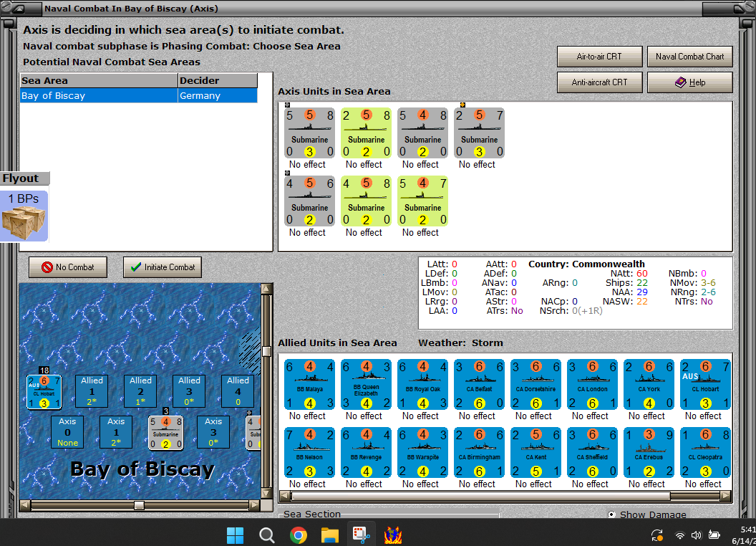The height and width of the screenshot is (546, 756).
Task: Toggle the Show Damage radio button
Action: click(612, 514)
